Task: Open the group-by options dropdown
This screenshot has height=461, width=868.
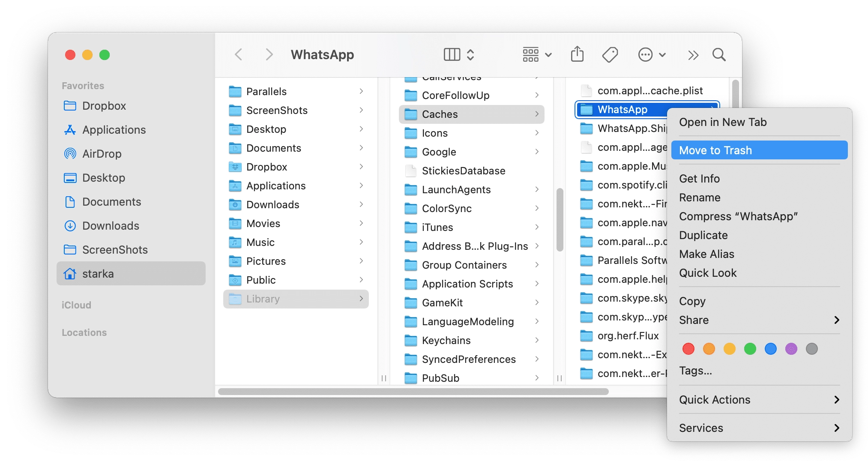Action: pos(537,54)
